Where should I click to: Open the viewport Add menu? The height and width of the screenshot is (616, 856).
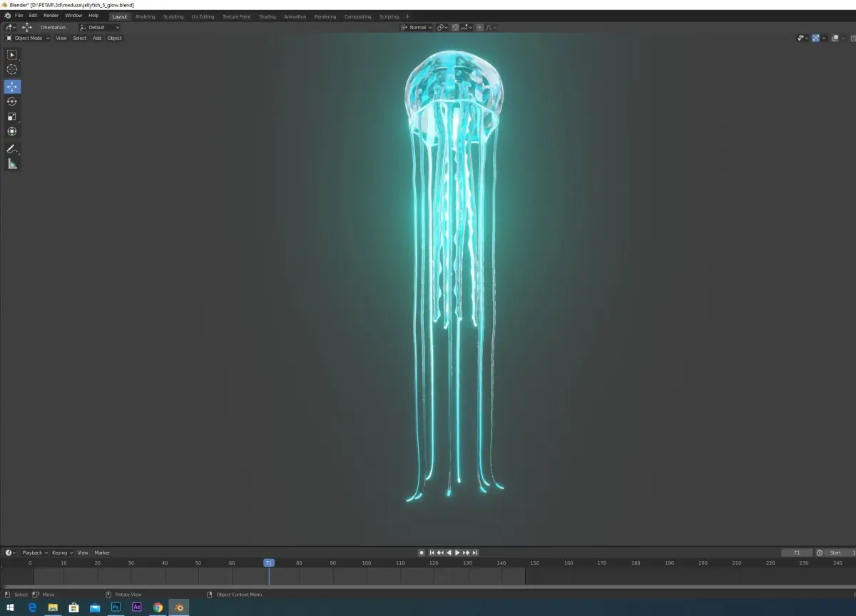[x=97, y=38]
